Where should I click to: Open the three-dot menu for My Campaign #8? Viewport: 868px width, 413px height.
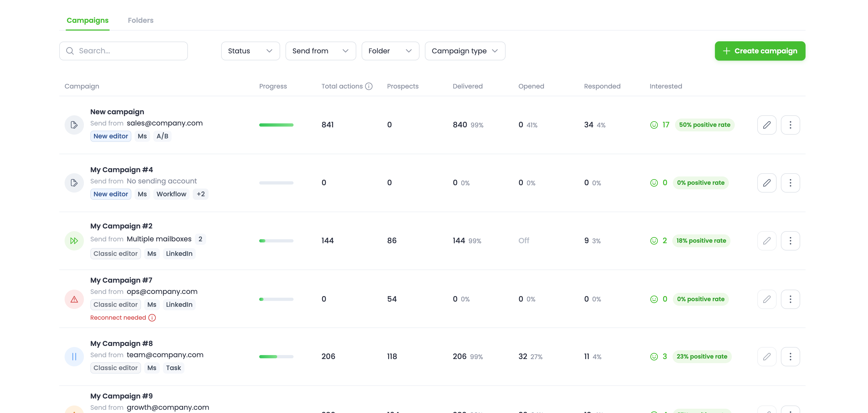click(790, 356)
